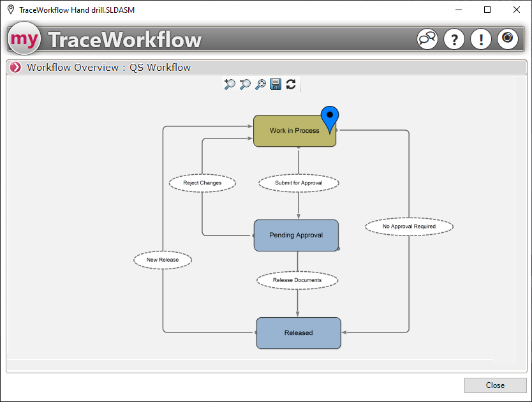532x402 pixels.
Task: Click the concentric circles icon in header
Action: tap(507, 39)
